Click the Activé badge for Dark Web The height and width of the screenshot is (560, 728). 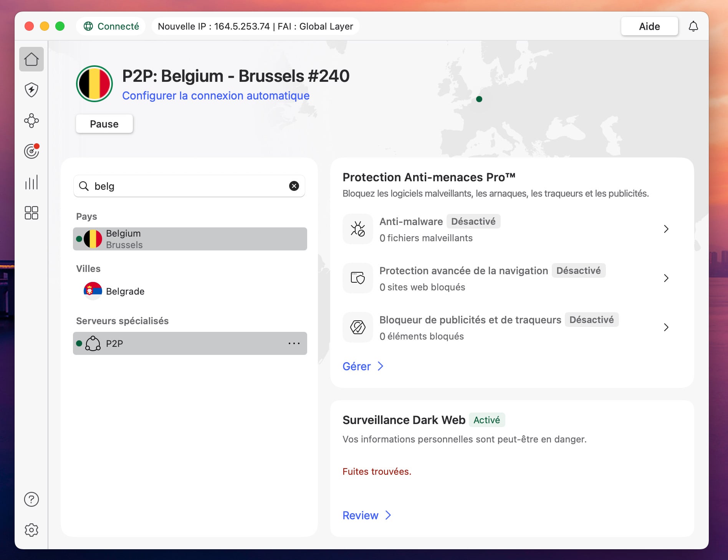(x=487, y=420)
